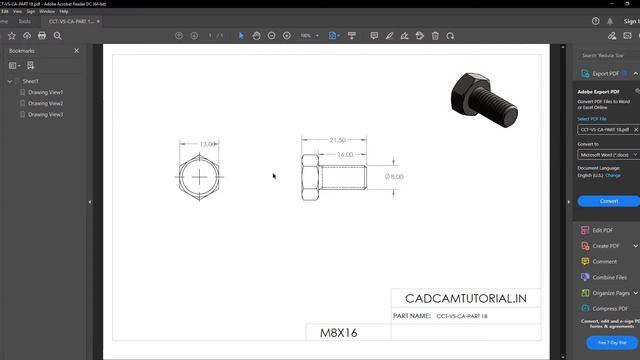
Task: Select the highlight pen tool
Action: pos(389,36)
